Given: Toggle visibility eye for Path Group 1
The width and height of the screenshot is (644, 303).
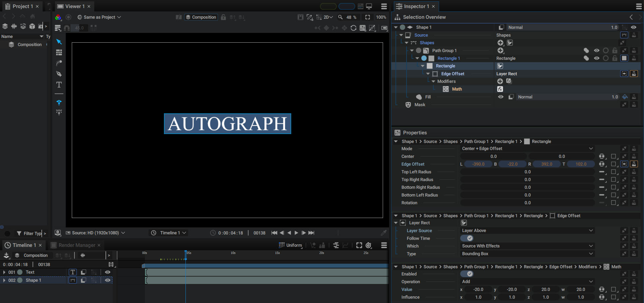Looking at the screenshot, I should pos(597,50).
